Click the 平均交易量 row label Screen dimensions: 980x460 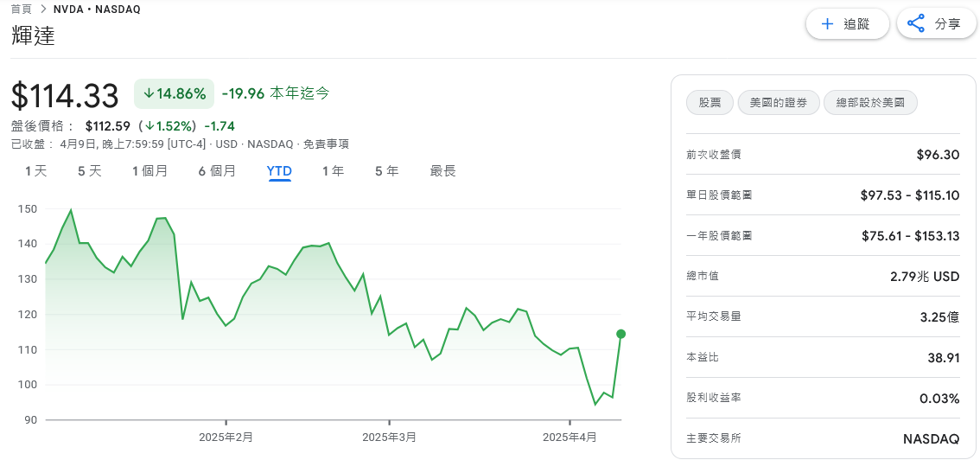[714, 316]
